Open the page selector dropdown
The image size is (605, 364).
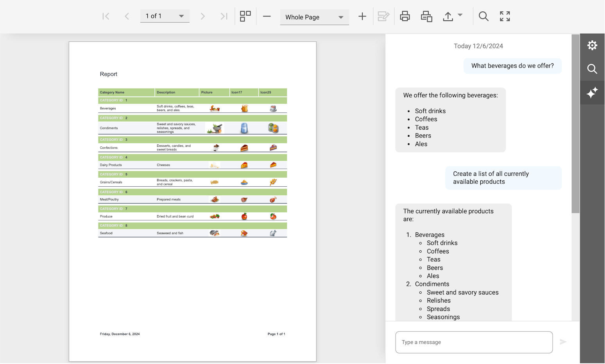pyautogui.click(x=181, y=16)
